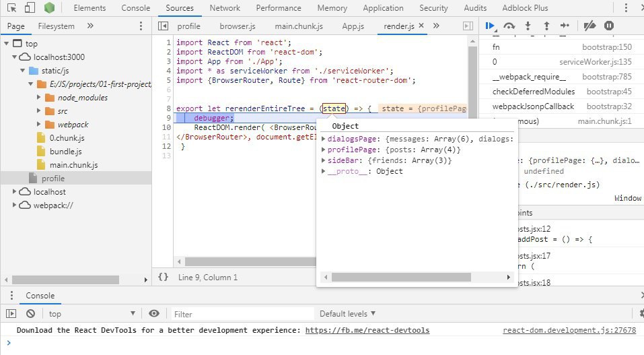Create live expression with eye icon
This screenshot has height=355, width=644.
pos(154,313)
